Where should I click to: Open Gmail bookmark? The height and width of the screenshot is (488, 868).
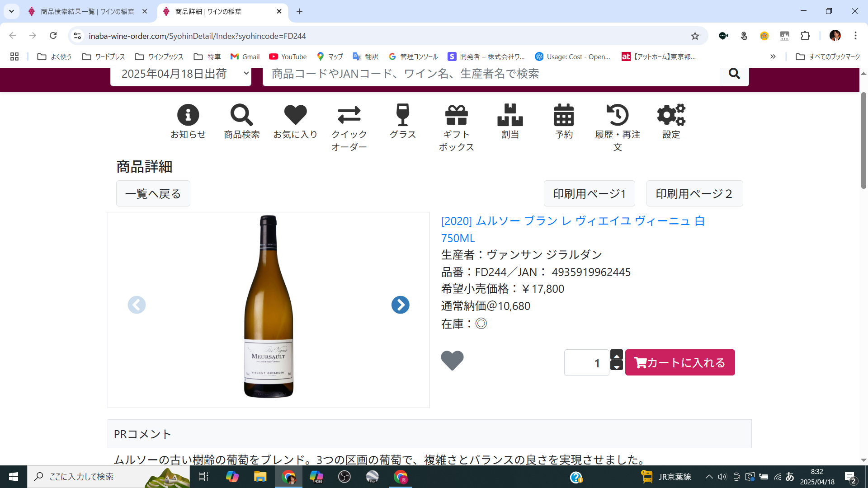coord(245,56)
